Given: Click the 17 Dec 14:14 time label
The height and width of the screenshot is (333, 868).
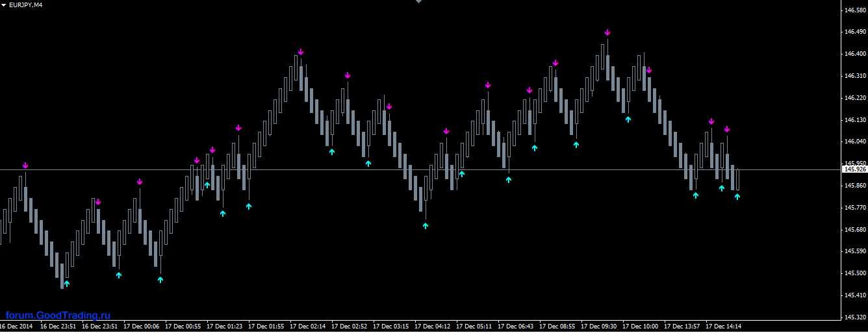Looking at the screenshot, I should click(x=723, y=327).
